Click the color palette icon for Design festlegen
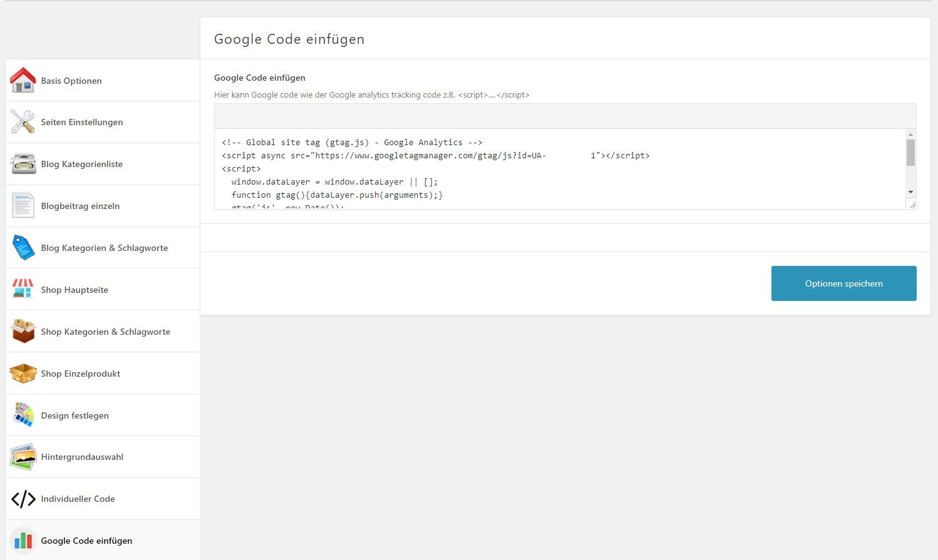Image resolution: width=938 pixels, height=560 pixels. [23, 415]
